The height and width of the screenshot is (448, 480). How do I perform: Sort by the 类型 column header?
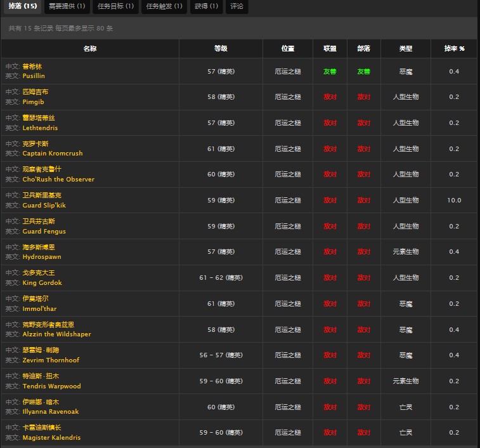tap(406, 49)
